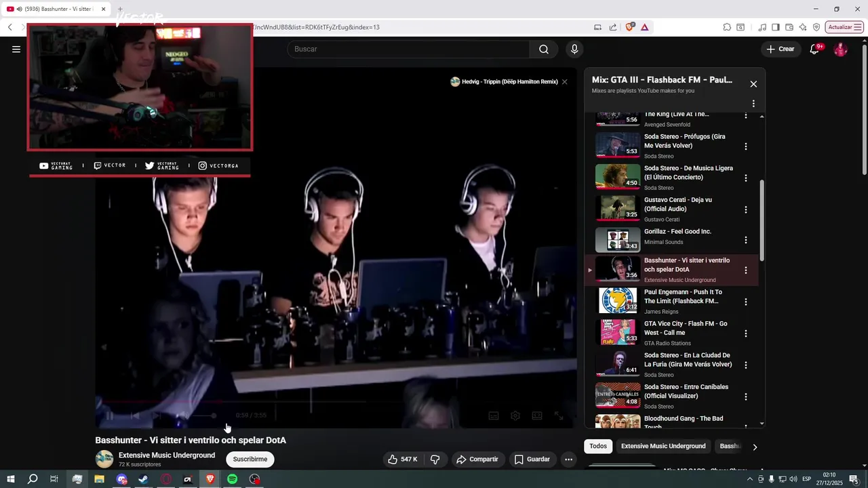The height and width of the screenshot is (488, 868).
Task: Open the Windows Start menu
Action: pyautogui.click(x=10, y=479)
